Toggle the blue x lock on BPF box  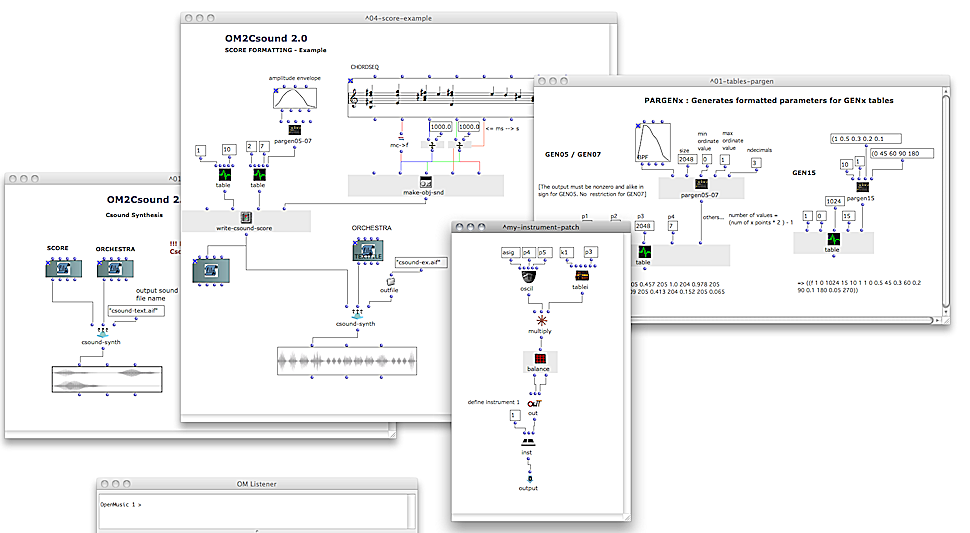(638, 126)
